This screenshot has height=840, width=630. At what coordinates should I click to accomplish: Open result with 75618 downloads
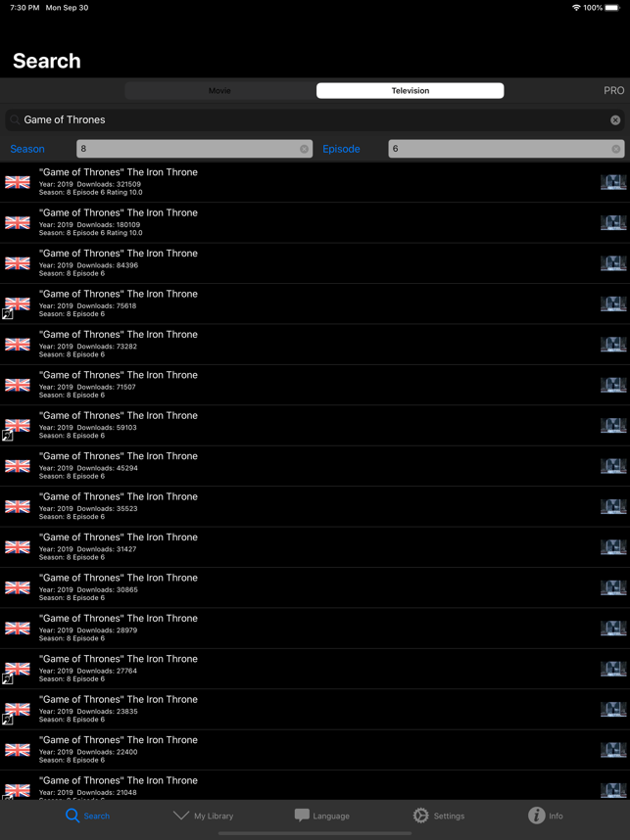315,303
